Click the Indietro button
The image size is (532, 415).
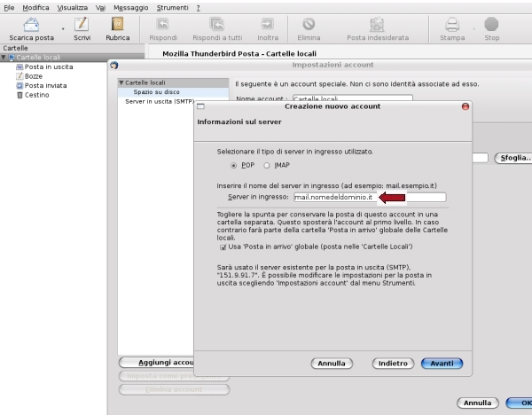point(393,364)
